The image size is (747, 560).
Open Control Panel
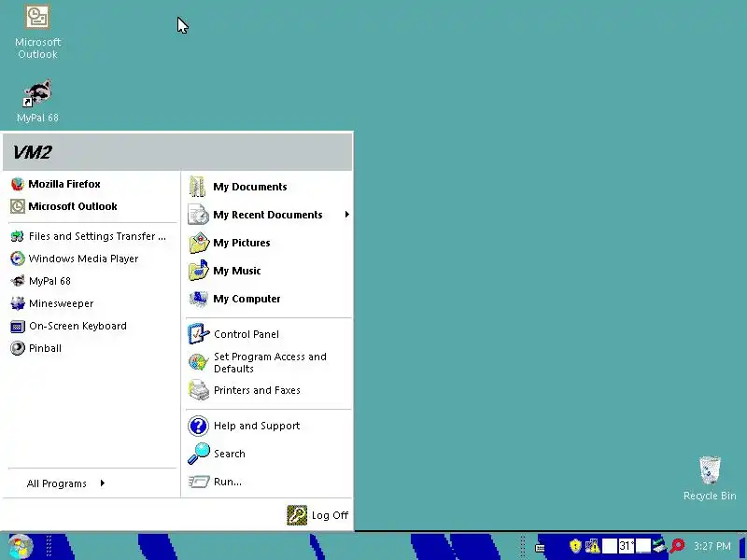268,334
